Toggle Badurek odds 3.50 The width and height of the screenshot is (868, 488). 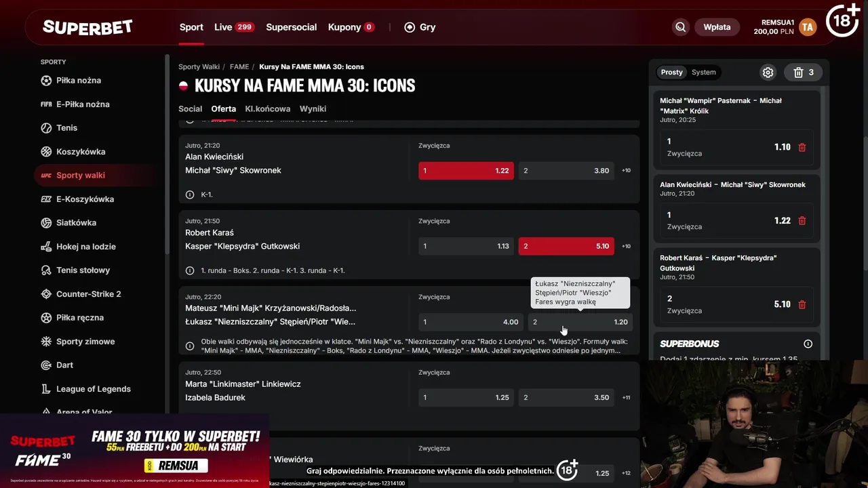pyautogui.click(x=566, y=398)
